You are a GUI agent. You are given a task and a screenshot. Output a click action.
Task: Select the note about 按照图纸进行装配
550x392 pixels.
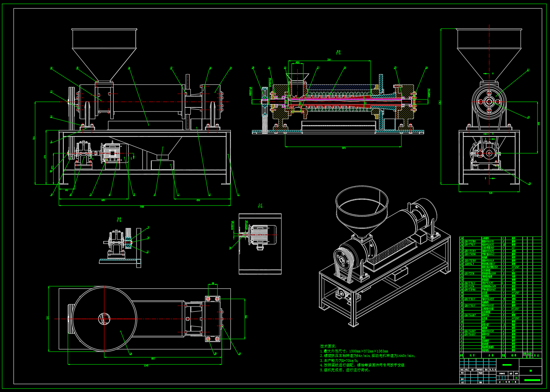(362, 365)
